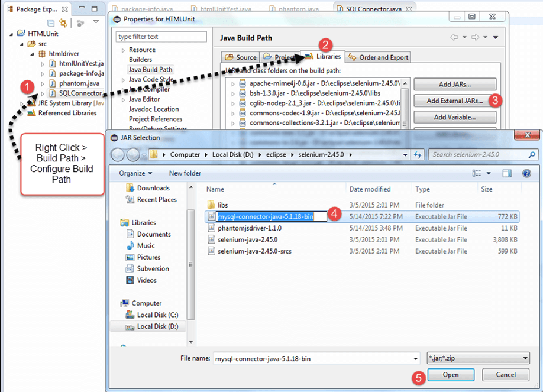Expand the Resource tree node

click(x=123, y=50)
